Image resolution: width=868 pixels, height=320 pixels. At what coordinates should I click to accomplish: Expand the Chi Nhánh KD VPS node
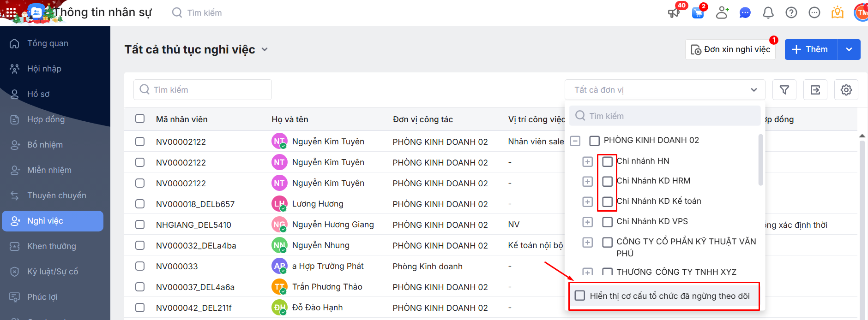point(587,222)
